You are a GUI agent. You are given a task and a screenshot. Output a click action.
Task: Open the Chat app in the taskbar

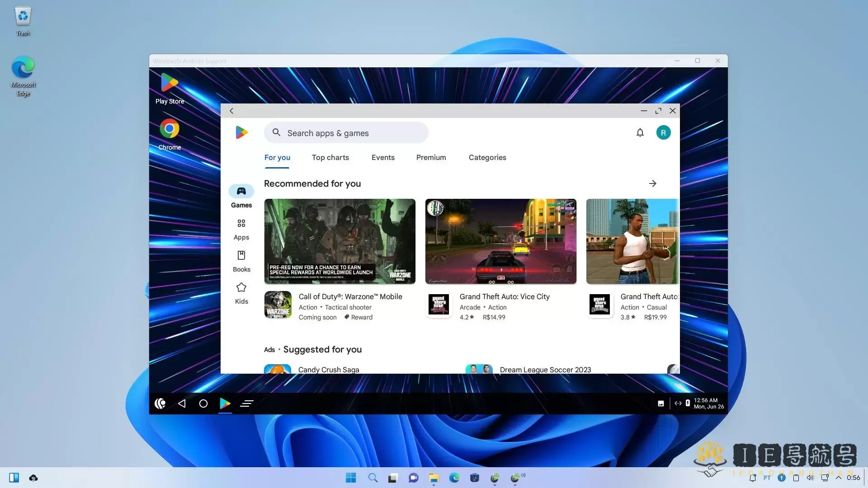coord(413,478)
